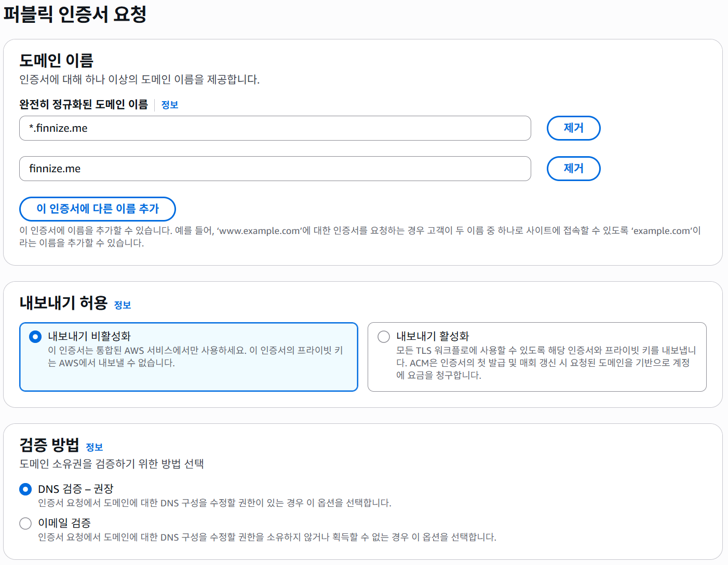Choose 이메일 검증 as validation method
728x565 pixels.
[x=25, y=523]
